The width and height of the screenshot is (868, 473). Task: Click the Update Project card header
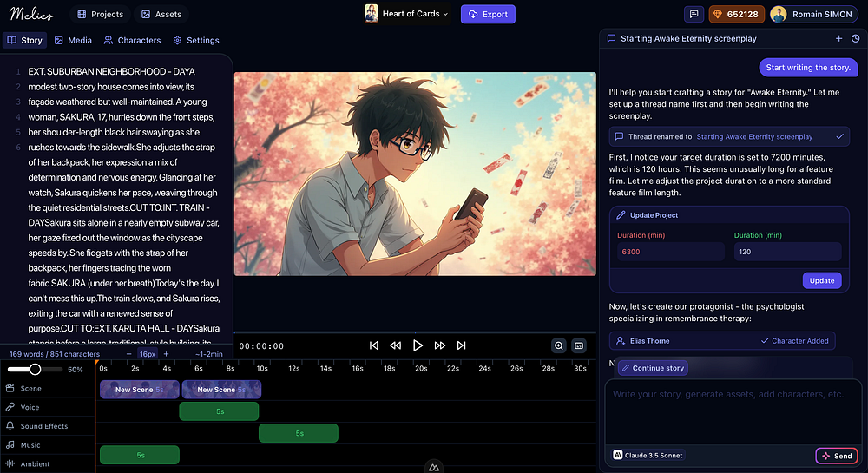pos(729,214)
